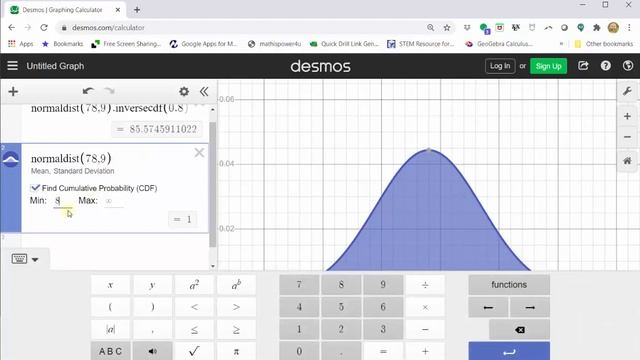
Task: Tap the less than or equal key
Action: pyautogui.click(x=194, y=329)
